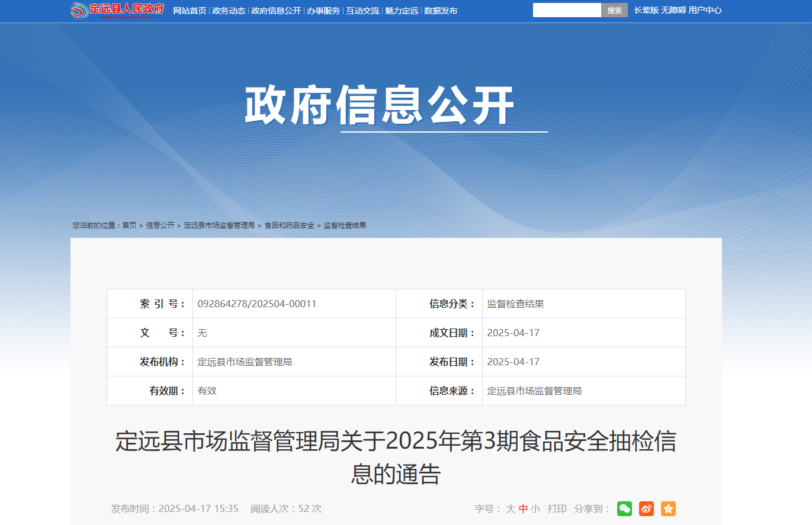This screenshot has width=812, height=525.
Task: Share article via Weibo icon
Action: pos(646,508)
